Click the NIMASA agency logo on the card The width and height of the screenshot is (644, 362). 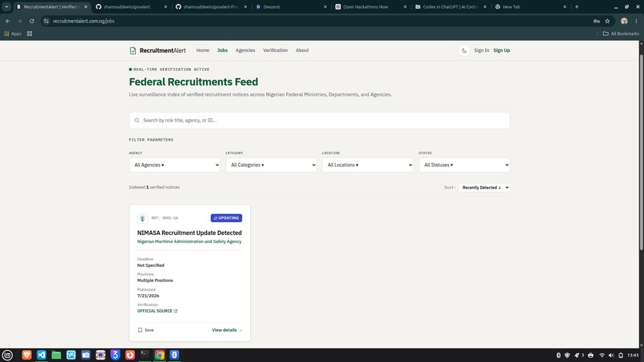[142, 218]
